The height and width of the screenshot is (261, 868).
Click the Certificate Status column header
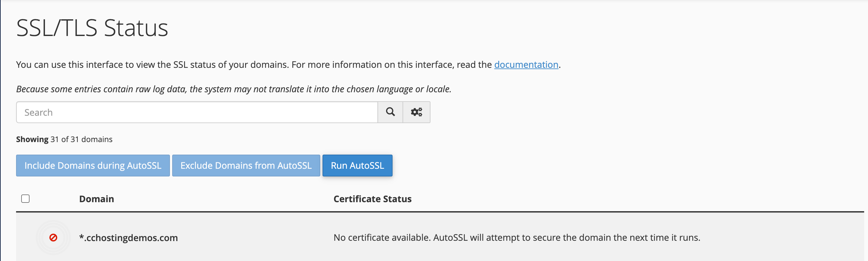pyautogui.click(x=372, y=199)
